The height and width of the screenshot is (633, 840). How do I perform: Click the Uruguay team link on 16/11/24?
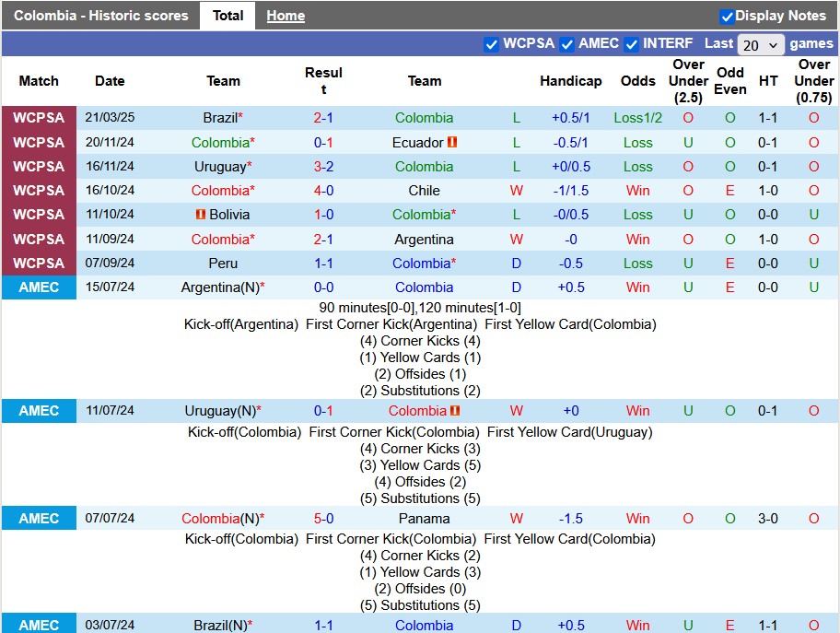[x=219, y=167]
